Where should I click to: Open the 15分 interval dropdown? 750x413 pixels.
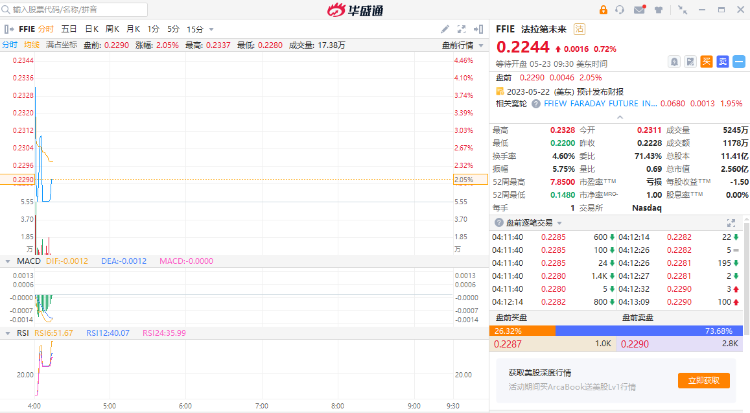[197, 29]
